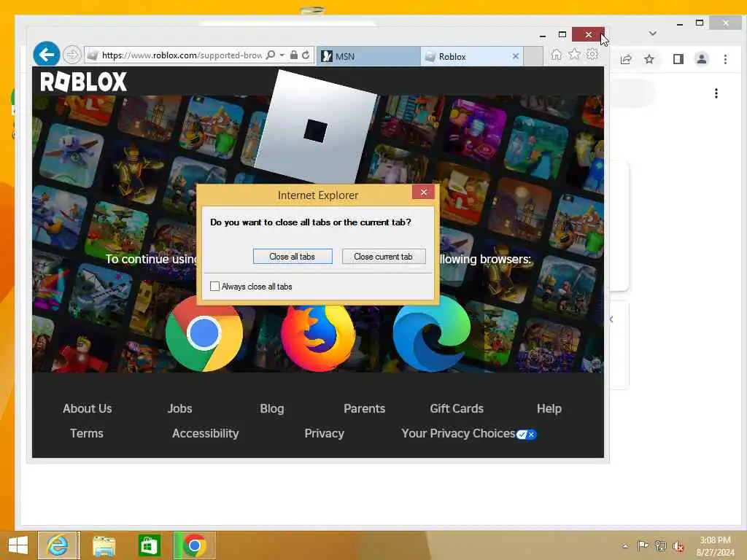This screenshot has height=560, width=747.
Task: Toggle the Chrome side panel icon
Action: pyautogui.click(x=678, y=59)
